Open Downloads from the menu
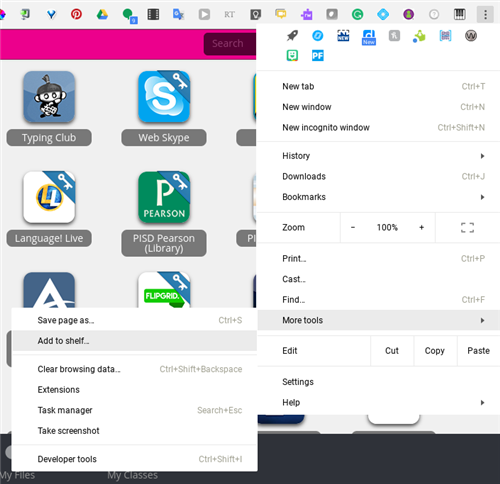This screenshot has width=500, height=484. (x=379, y=176)
